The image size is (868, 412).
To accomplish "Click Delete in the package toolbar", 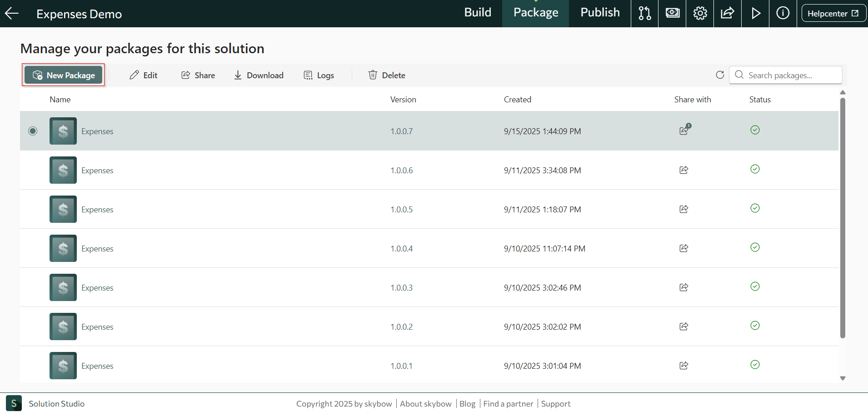I will [x=387, y=75].
